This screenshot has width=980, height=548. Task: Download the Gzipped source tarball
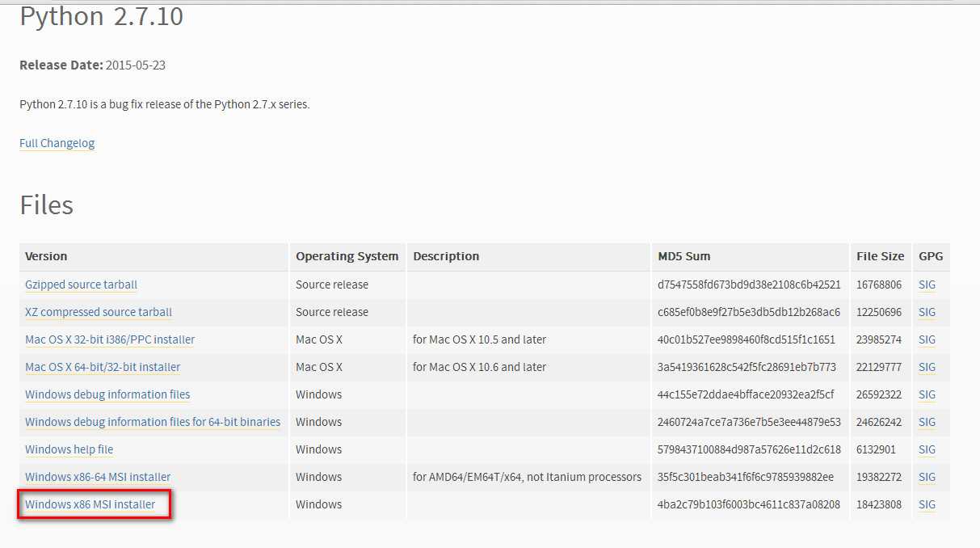point(81,285)
